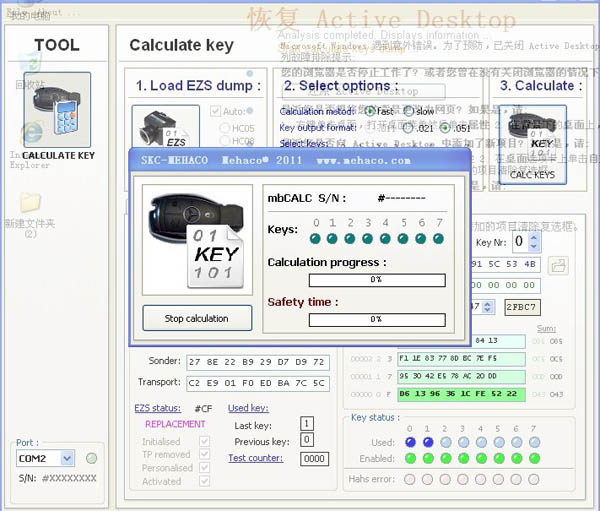
Task: Click Enabled key status circle 0
Action: click(410, 458)
